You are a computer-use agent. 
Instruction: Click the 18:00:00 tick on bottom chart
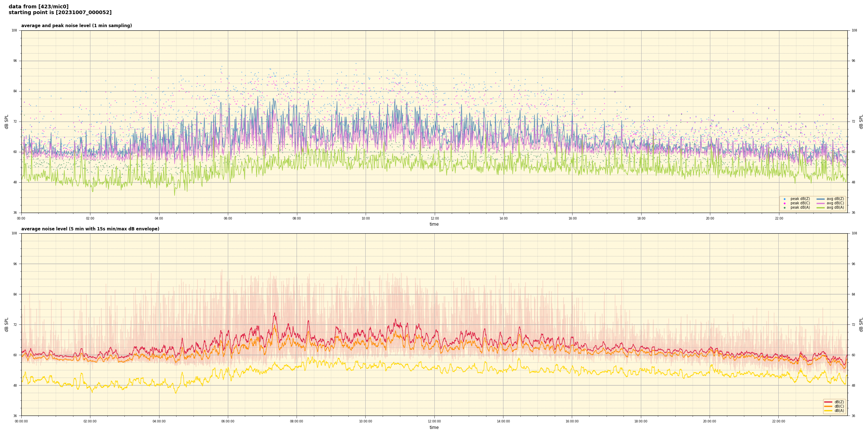click(641, 421)
